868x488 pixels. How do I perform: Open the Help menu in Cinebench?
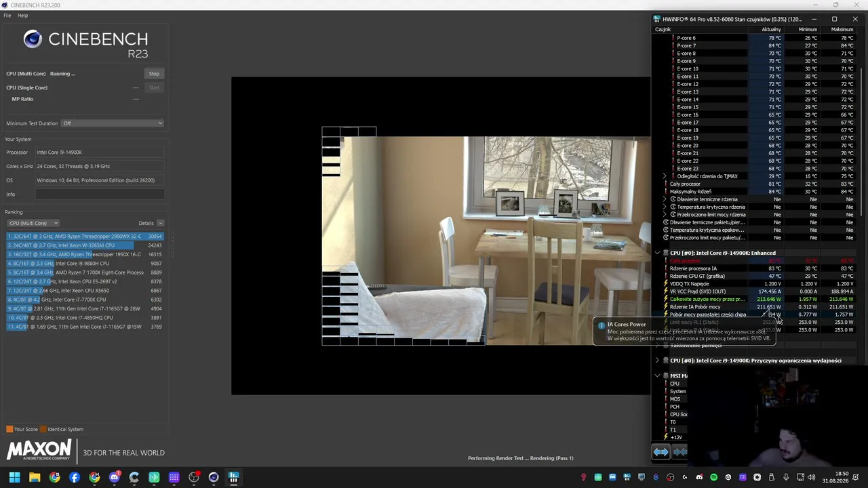(22, 15)
